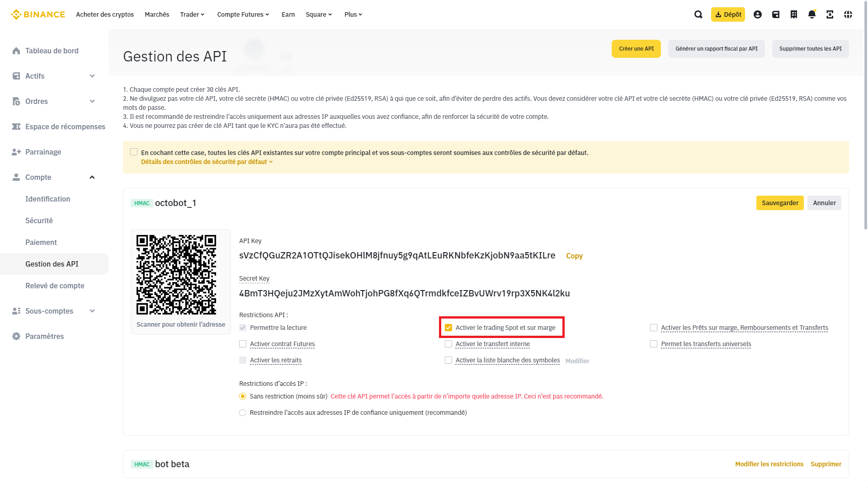Select Sans restriction radio option
This screenshot has height=488, width=868.
[x=243, y=396]
